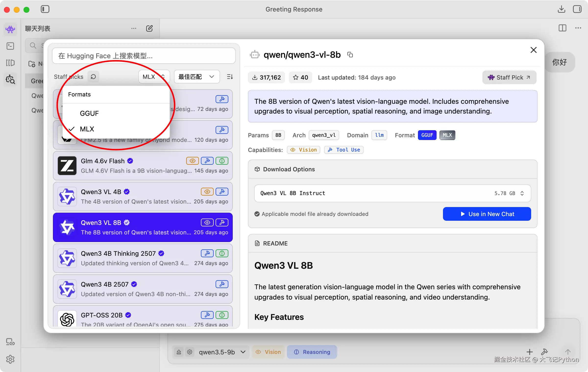Open local server icon in bottom sidebar

click(10, 342)
